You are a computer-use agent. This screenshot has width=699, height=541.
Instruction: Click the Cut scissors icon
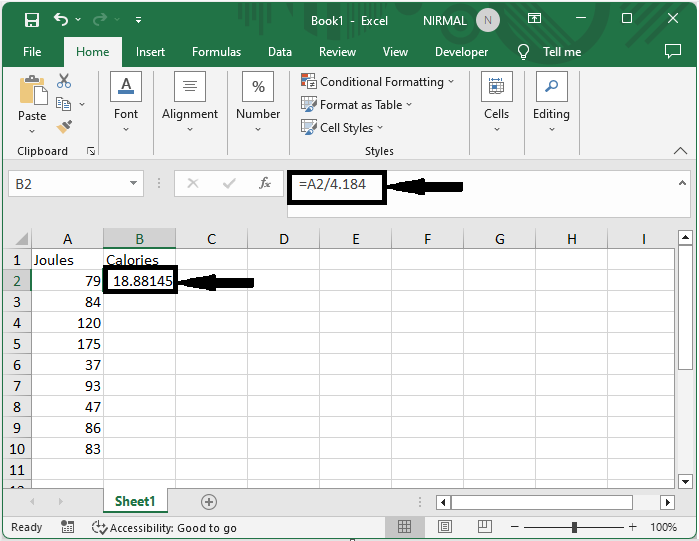point(64,81)
